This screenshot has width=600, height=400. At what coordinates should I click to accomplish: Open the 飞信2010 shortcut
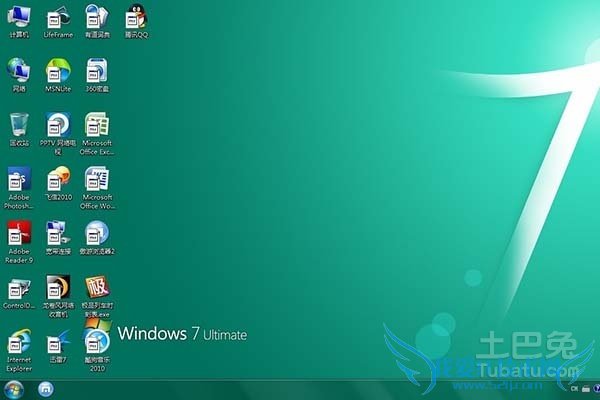point(58,179)
